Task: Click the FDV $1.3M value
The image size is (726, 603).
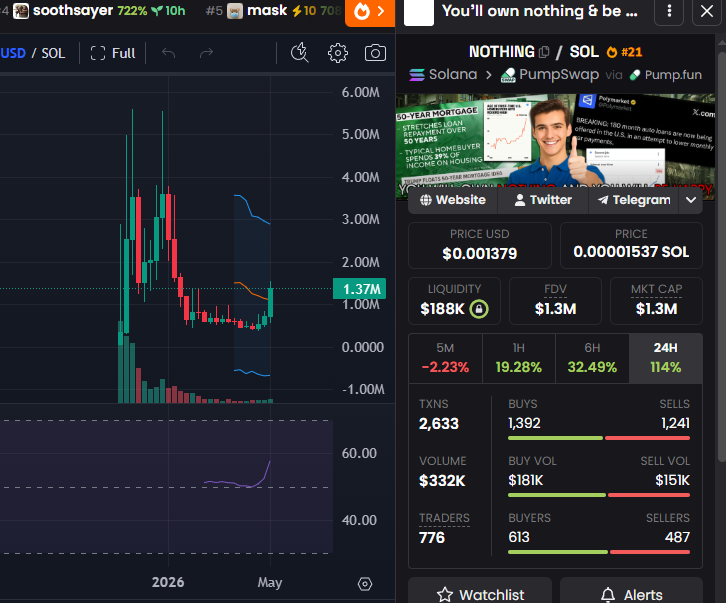Action: (x=555, y=309)
